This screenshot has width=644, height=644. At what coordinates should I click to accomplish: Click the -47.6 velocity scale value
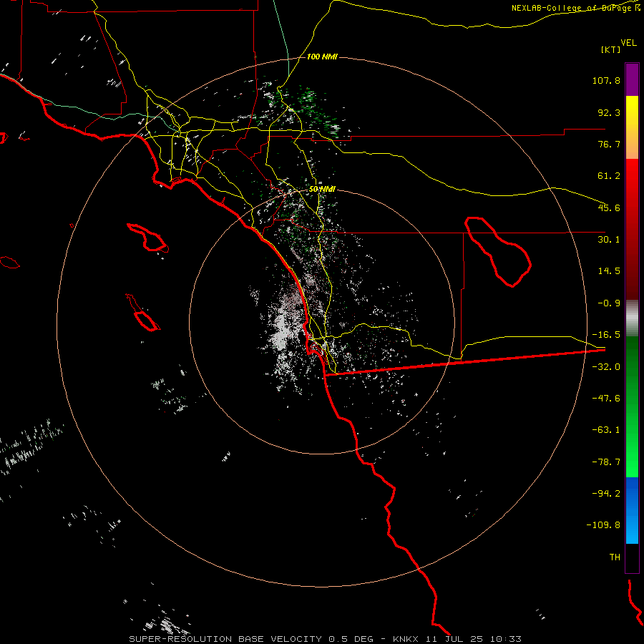(x=606, y=399)
